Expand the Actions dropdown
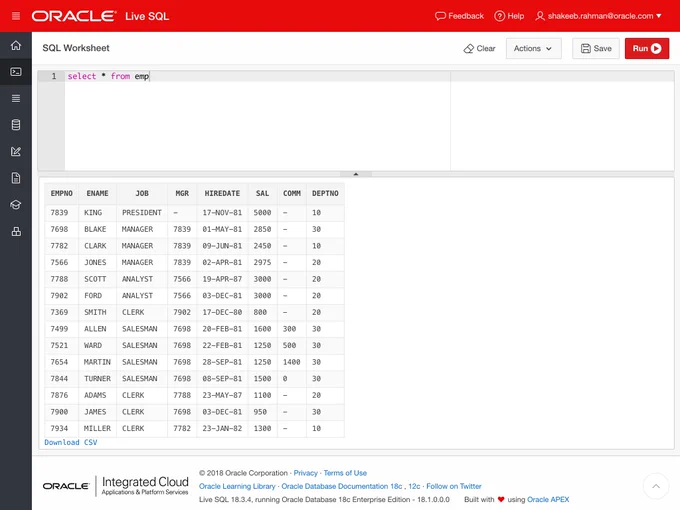680x510 pixels. click(533, 49)
